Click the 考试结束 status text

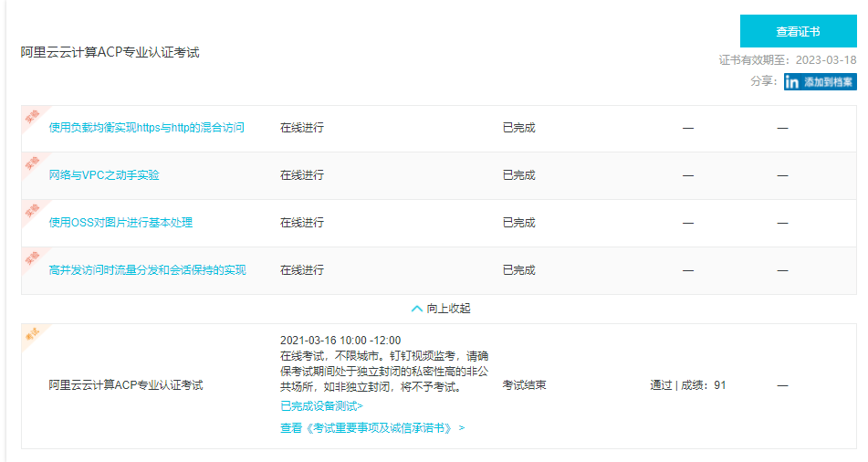(524, 385)
